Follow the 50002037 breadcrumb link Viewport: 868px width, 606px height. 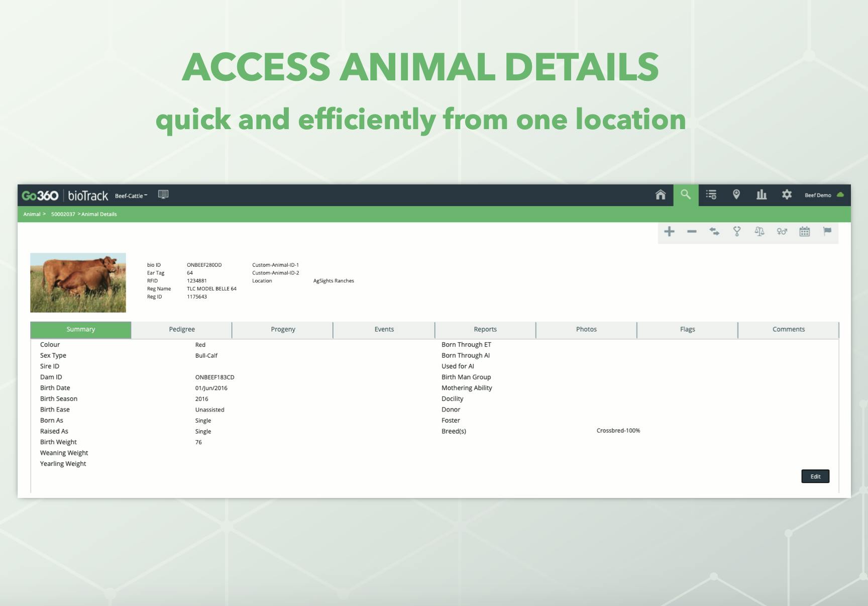tap(62, 214)
